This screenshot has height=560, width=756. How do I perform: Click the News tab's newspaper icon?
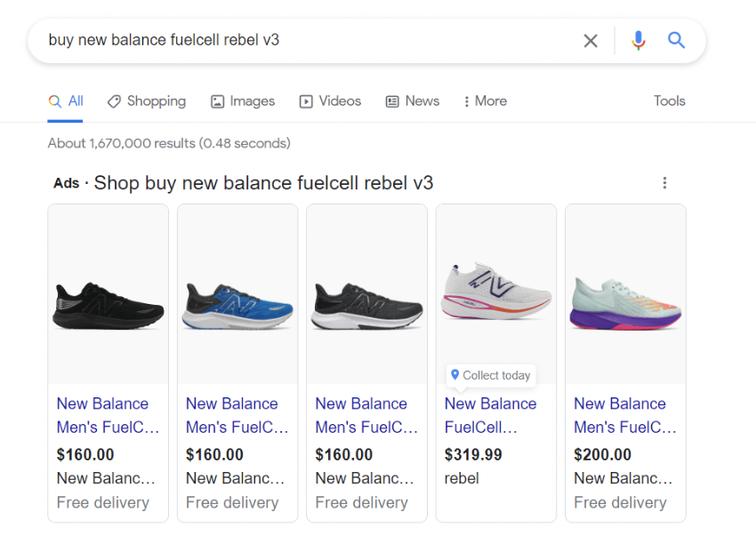[x=391, y=101]
